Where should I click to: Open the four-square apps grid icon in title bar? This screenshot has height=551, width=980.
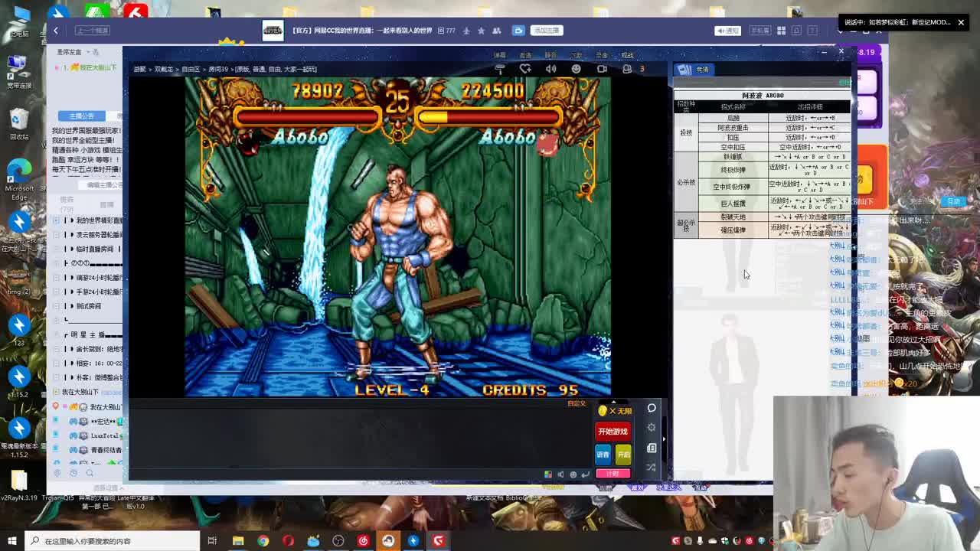[781, 31]
